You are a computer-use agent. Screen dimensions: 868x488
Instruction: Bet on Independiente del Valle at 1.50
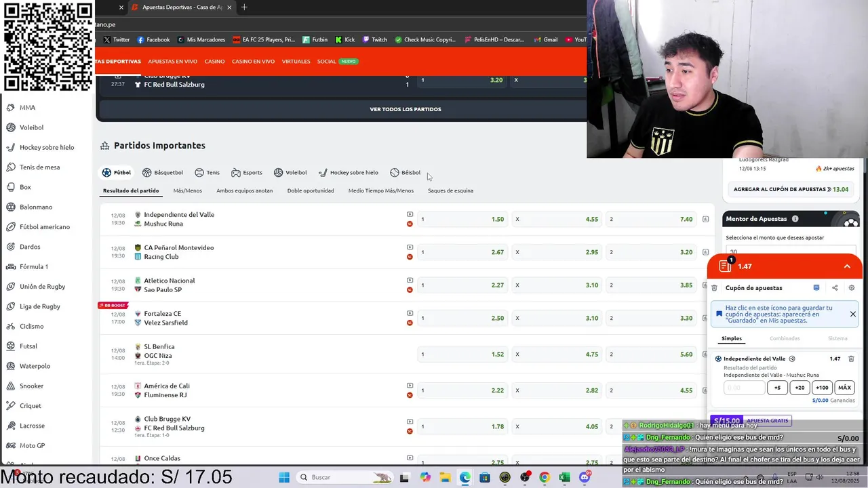(x=462, y=220)
